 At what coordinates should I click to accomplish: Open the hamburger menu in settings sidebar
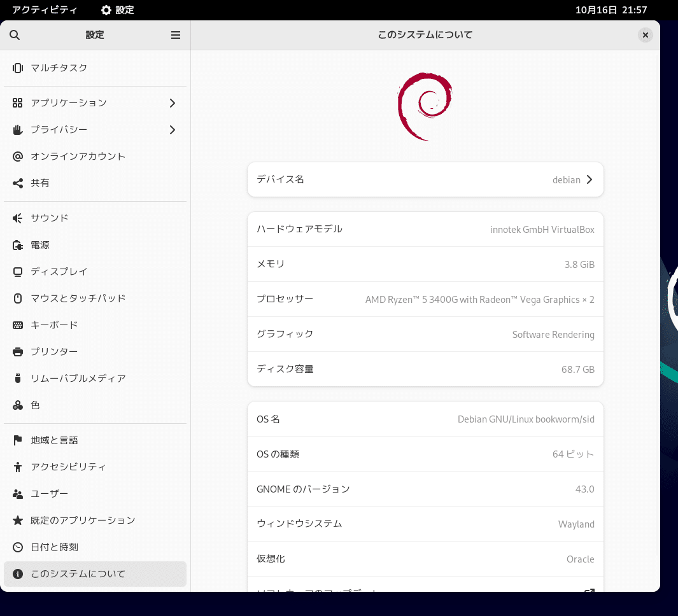coord(176,35)
